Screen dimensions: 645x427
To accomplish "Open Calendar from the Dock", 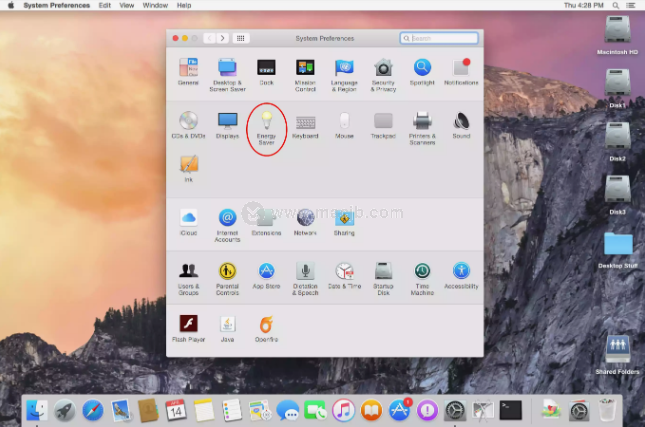I will coord(176,410).
